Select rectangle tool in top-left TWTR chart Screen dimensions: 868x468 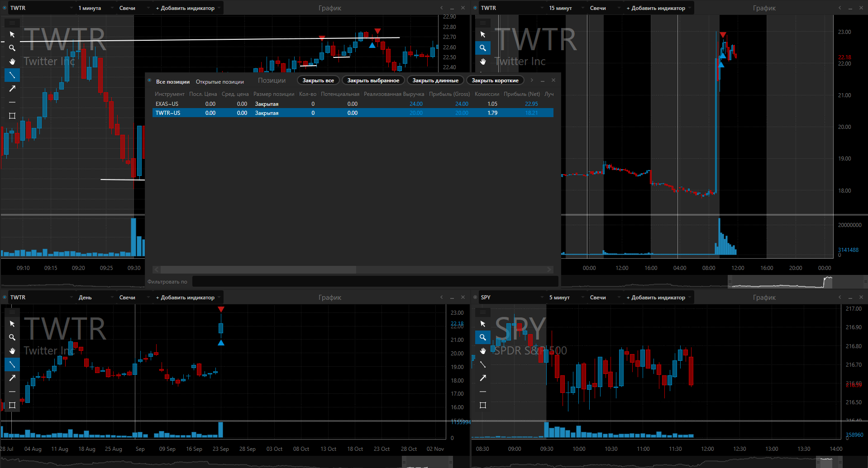tap(12, 116)
